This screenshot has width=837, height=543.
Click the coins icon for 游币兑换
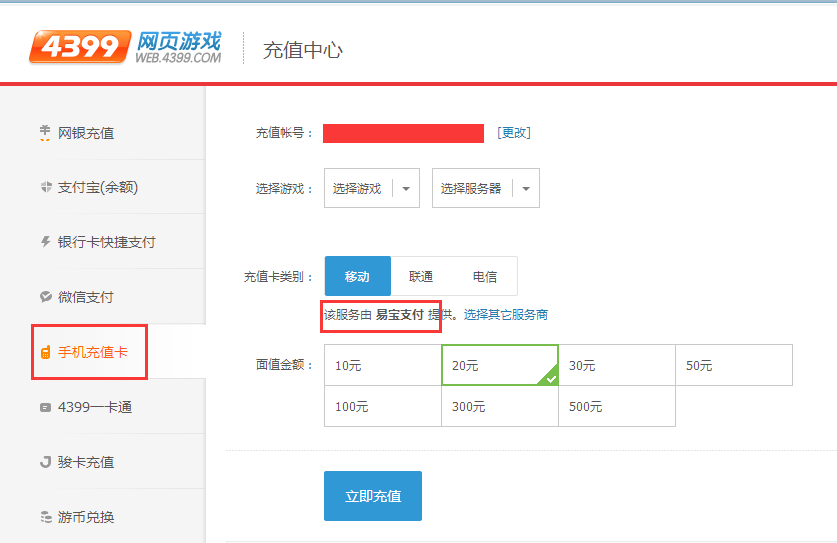[x=46, y=517]
